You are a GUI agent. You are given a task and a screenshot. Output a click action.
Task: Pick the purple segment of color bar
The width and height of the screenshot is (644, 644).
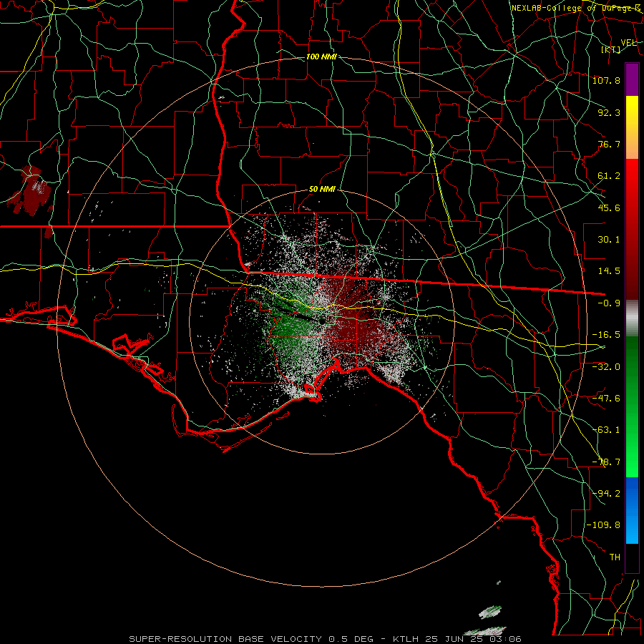tap(632, 80)
